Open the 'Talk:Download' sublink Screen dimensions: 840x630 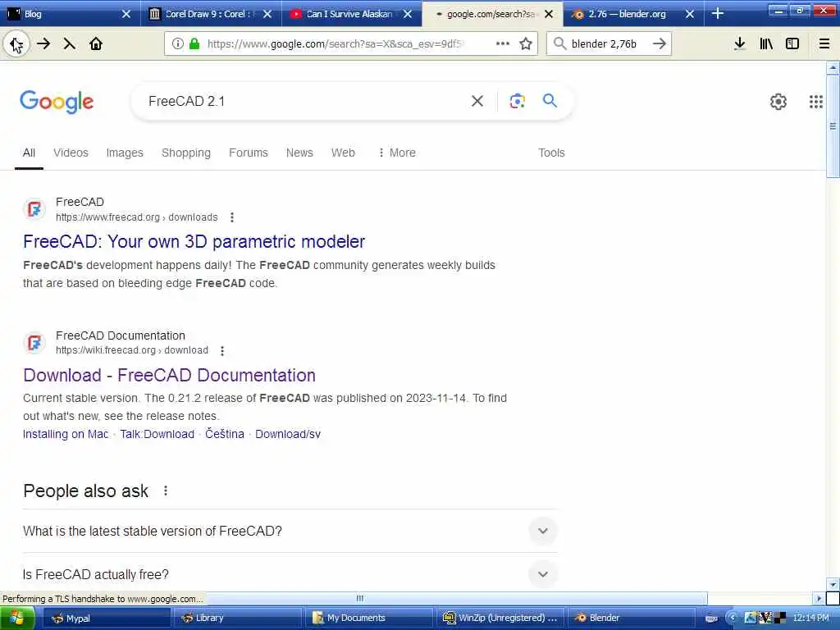point(157,434)
